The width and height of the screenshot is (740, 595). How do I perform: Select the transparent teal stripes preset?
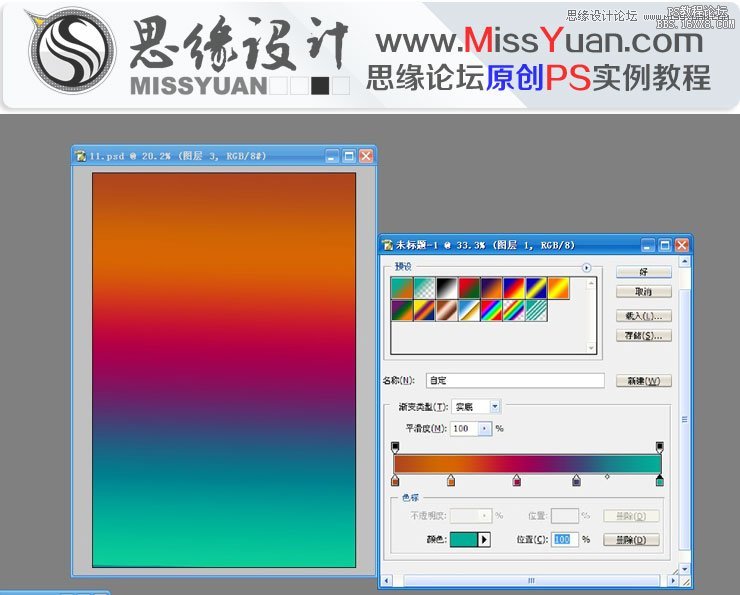[x=536, y=310]
